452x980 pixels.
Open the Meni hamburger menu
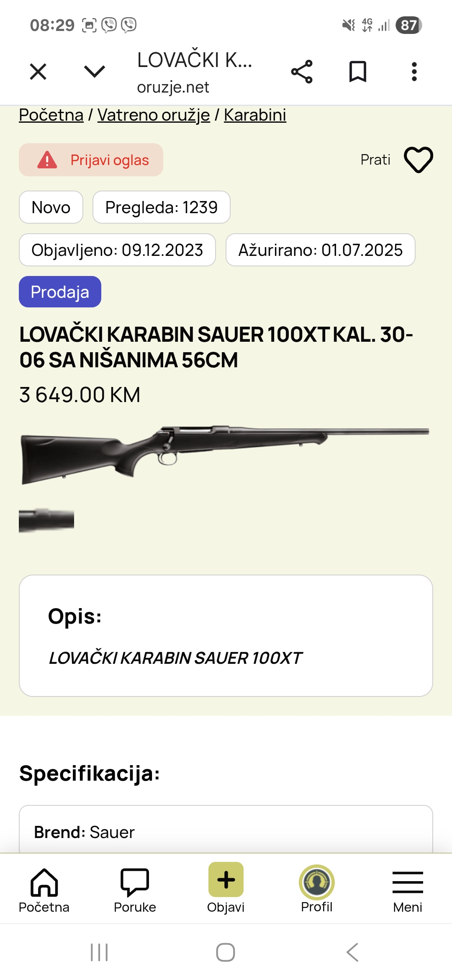click(x=408, y=889)
